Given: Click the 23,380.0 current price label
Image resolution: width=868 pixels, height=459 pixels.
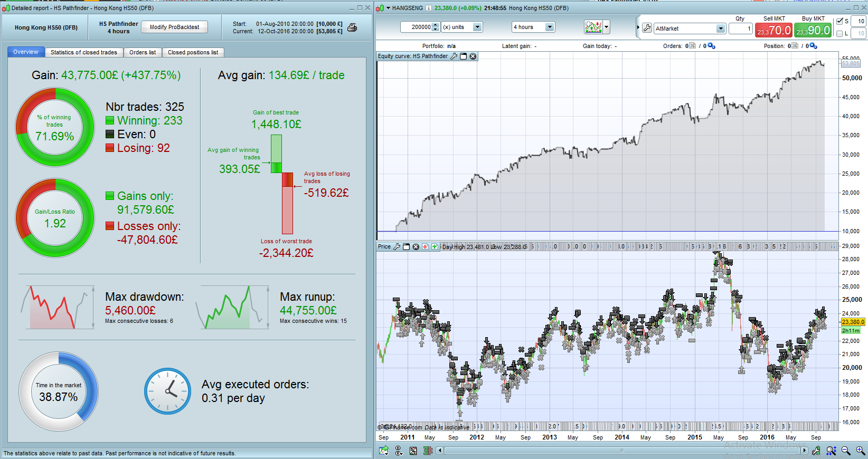Looking at the screenshot, I should [x=853, y=322].
